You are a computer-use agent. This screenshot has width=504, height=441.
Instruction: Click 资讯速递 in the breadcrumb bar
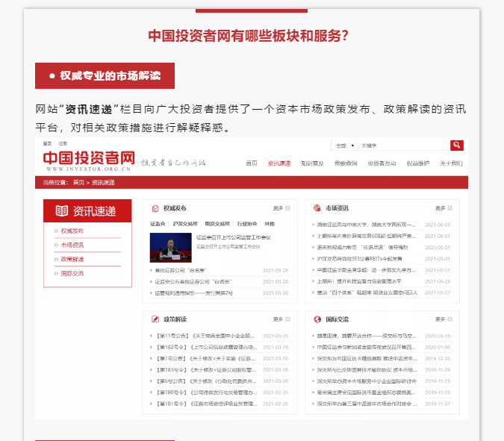tap(103, 182)
